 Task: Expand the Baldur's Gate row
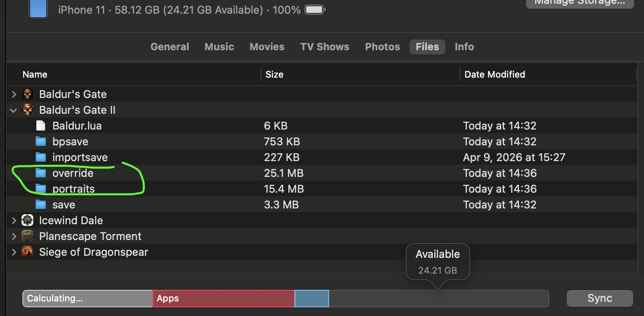14,94
